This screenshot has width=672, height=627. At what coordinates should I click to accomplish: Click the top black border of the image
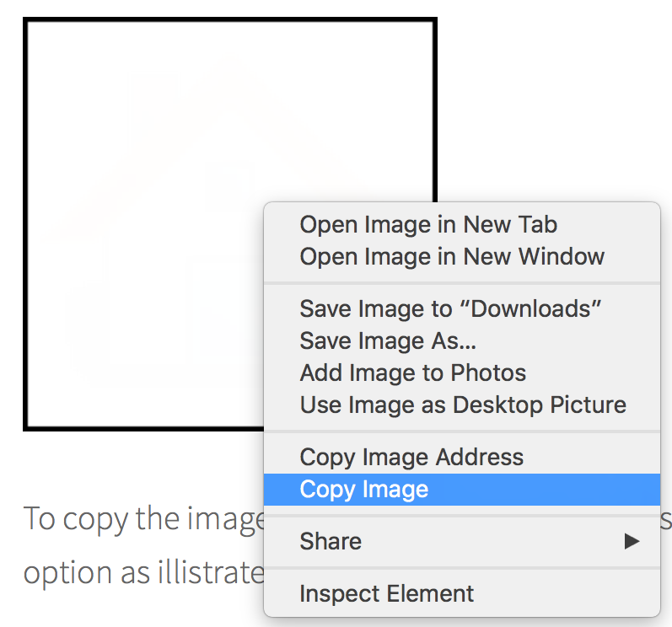coord(228,21)
